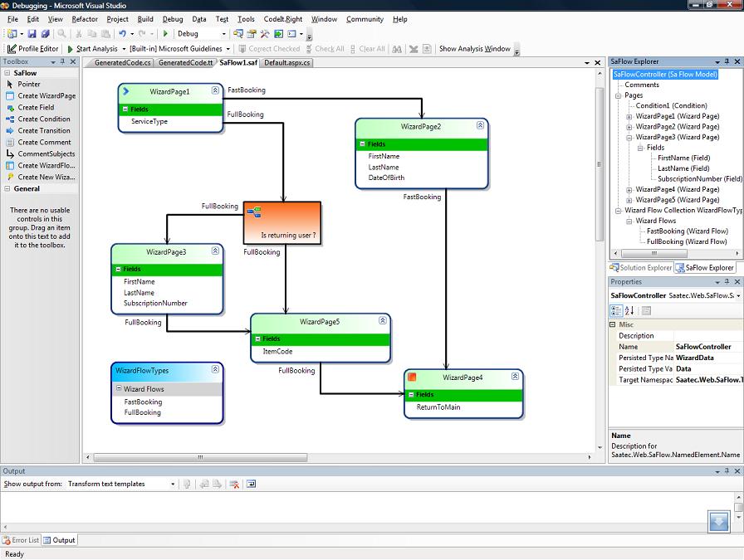
Task: Click the Profile Editor button
Action: pos(33,49)
